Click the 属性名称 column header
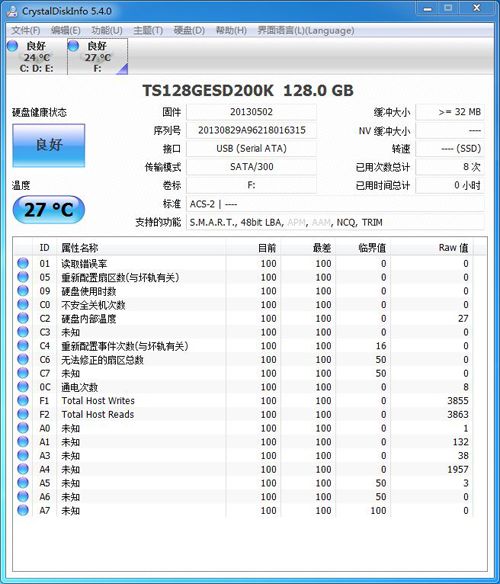 (142, 248)
